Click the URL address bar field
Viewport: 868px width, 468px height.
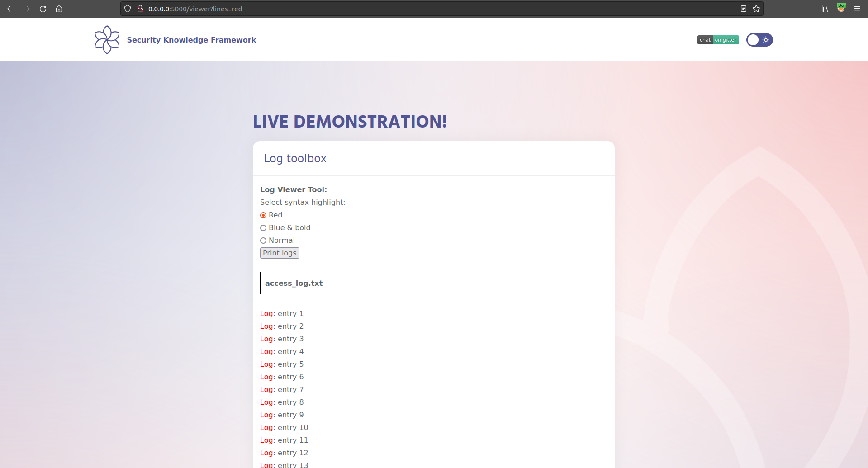[441, 9]
